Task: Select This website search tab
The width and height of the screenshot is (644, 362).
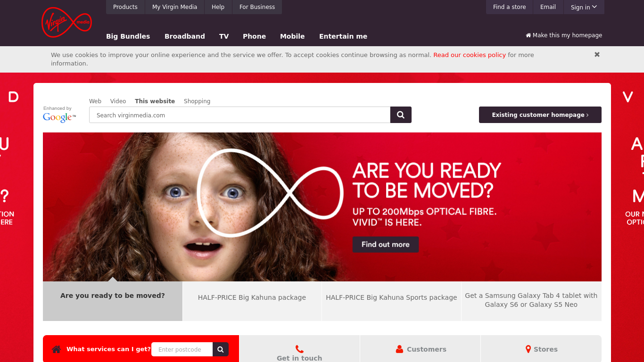Action: click(155, 101)
